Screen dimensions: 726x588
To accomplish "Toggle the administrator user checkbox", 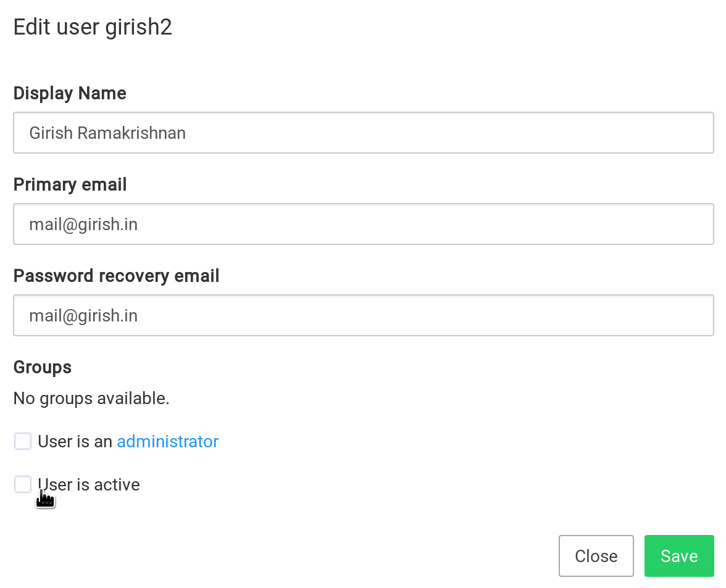I will point(23,441).
